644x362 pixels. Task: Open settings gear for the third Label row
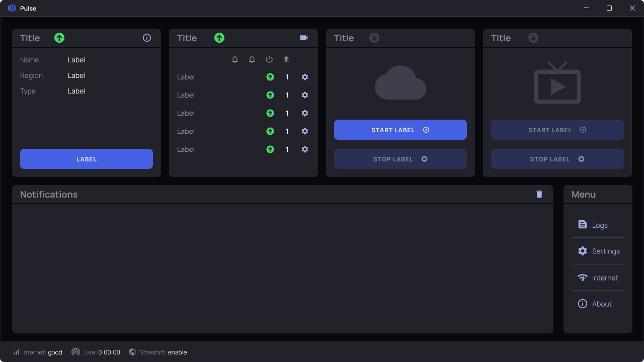[305, 113]
